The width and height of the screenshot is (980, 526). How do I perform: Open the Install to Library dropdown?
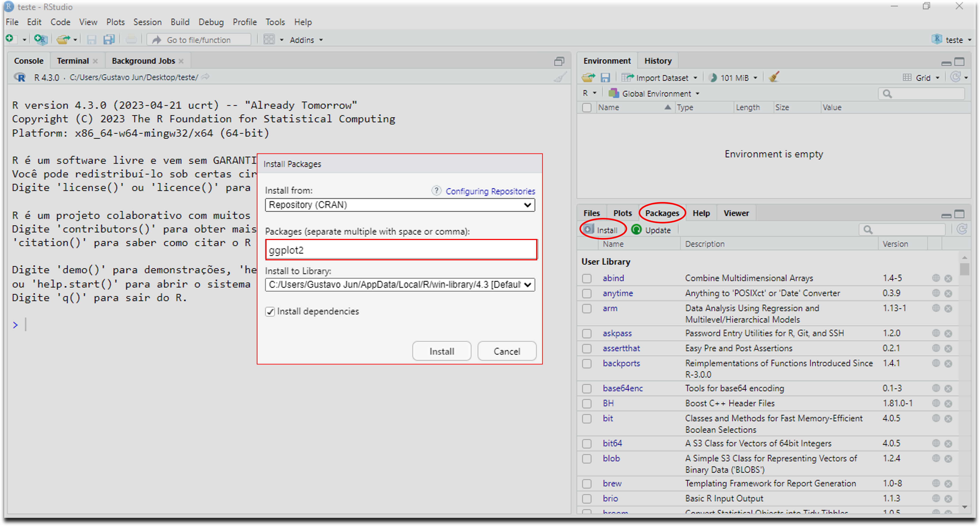[x=400, y=284]
